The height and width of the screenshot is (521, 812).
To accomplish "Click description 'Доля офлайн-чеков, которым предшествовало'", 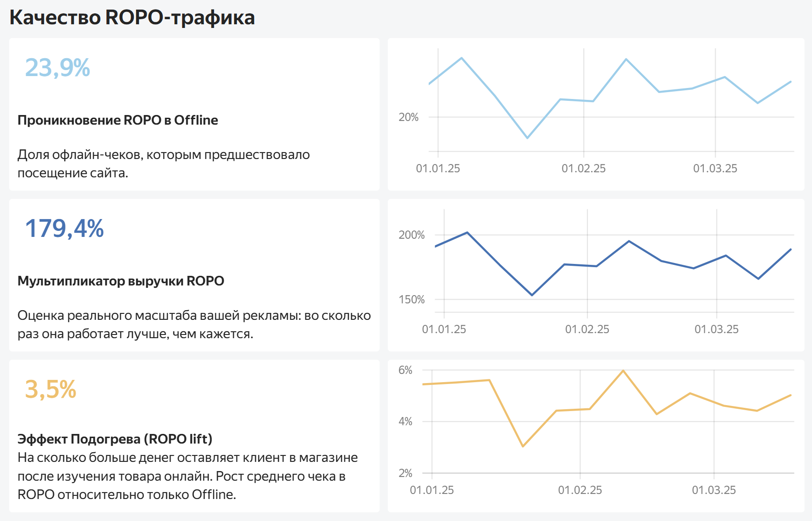I will 164,155.
